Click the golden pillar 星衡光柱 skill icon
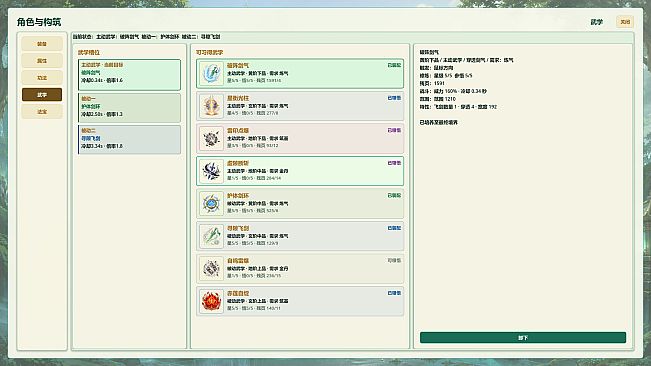 (211, 106)
